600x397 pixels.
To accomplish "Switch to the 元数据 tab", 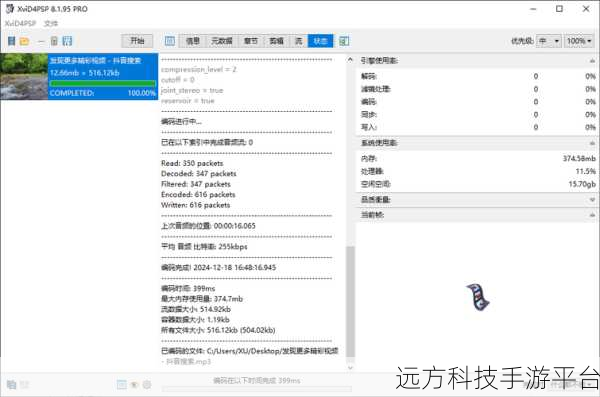I will (222, 41).
